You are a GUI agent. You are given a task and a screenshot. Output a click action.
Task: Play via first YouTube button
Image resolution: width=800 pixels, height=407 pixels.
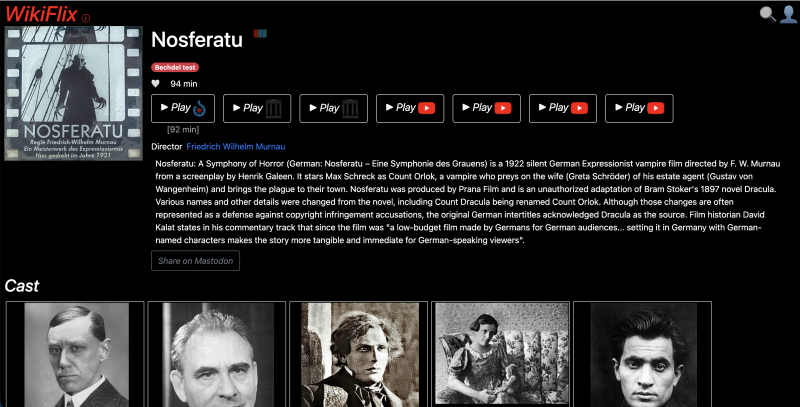(410, 108)
